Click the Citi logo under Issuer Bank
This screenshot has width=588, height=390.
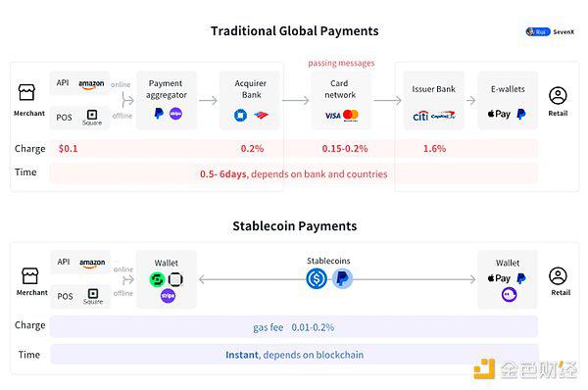[420, 116]
